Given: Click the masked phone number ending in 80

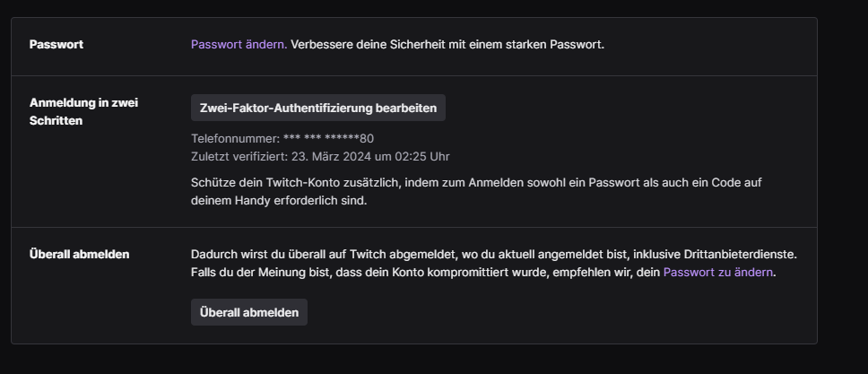Looking at the screenshot, I should click(x=329, y=138).
